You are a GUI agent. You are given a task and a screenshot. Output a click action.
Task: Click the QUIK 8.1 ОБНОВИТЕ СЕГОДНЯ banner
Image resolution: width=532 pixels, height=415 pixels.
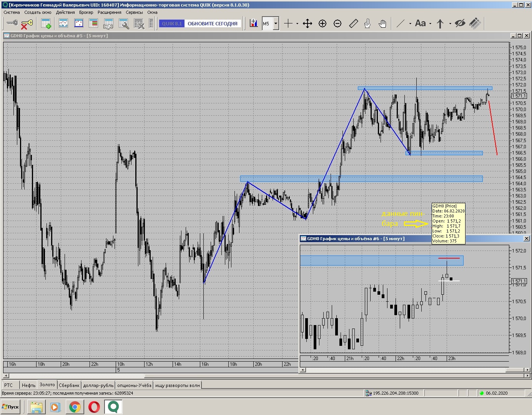point(200,23)
